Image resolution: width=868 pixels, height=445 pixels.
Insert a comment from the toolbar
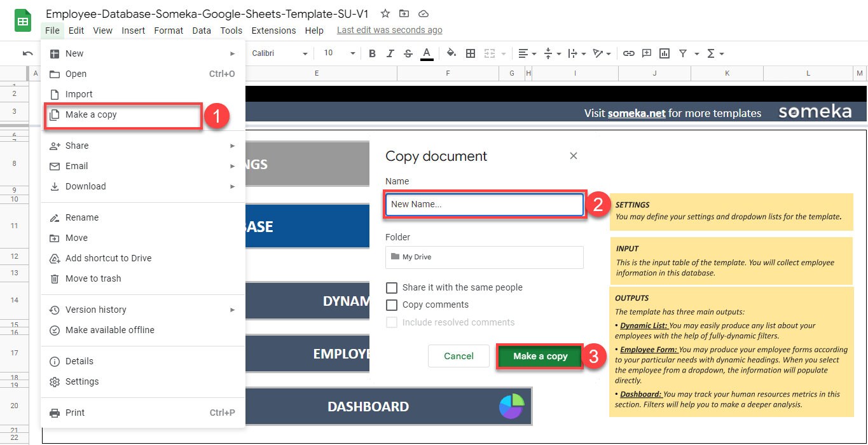[x=646, y=53]
